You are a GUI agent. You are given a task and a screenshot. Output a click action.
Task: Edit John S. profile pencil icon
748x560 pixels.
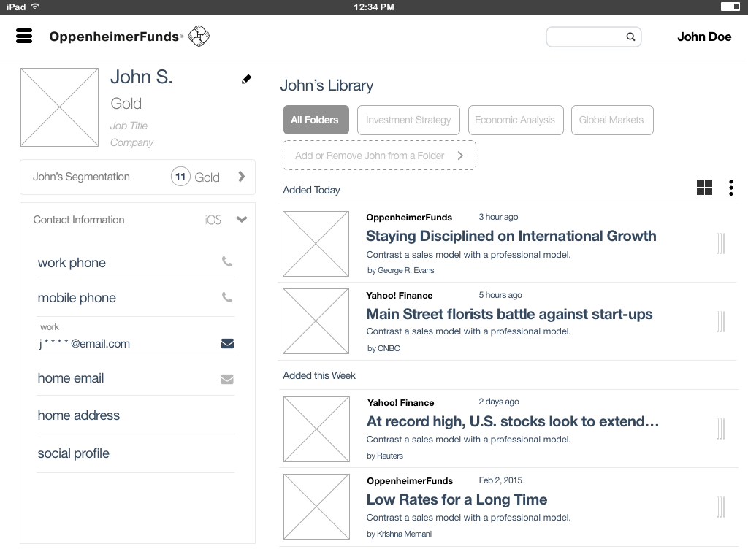click(246, 79)
